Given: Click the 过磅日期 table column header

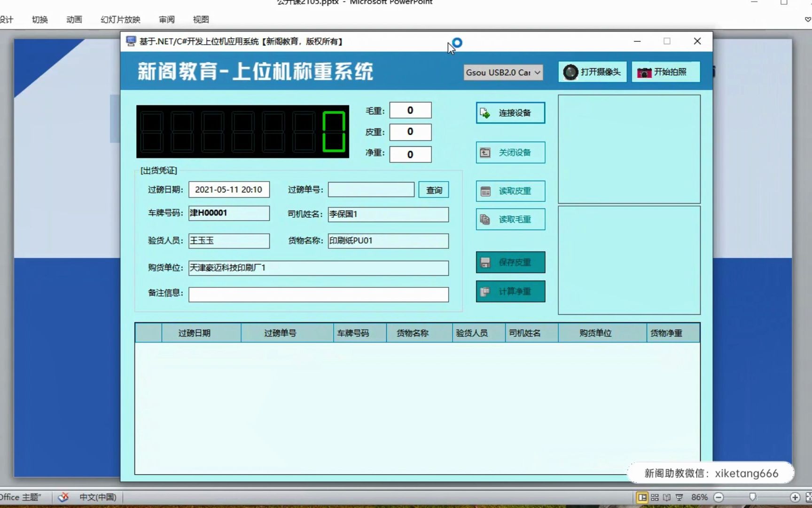Looking at the screenshot, I should coord(201,333).
